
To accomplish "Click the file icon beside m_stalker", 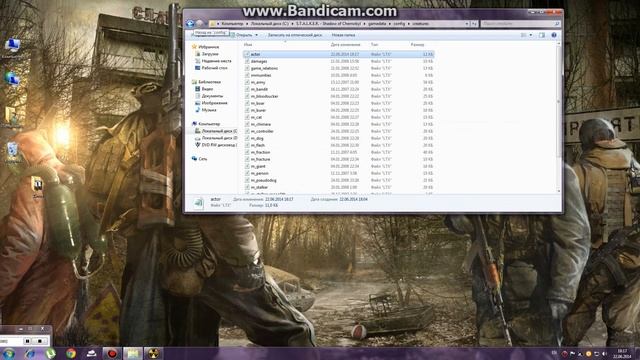I will pyautogui.click(x=247, y=187).
